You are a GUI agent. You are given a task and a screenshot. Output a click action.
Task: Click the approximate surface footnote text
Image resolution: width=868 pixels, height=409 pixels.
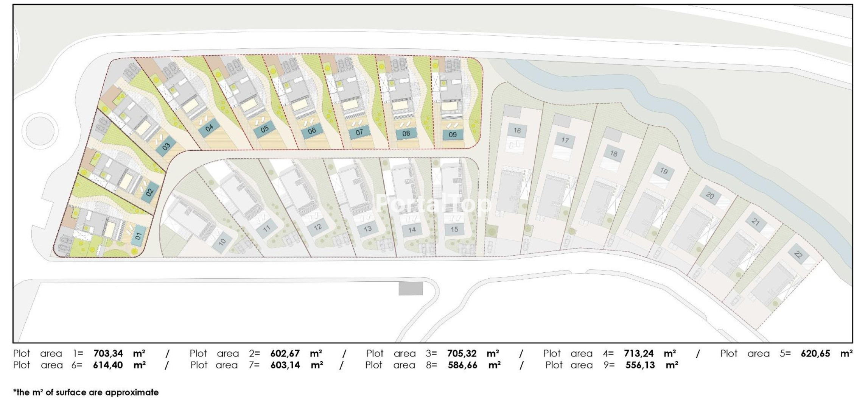coord(86,392)
